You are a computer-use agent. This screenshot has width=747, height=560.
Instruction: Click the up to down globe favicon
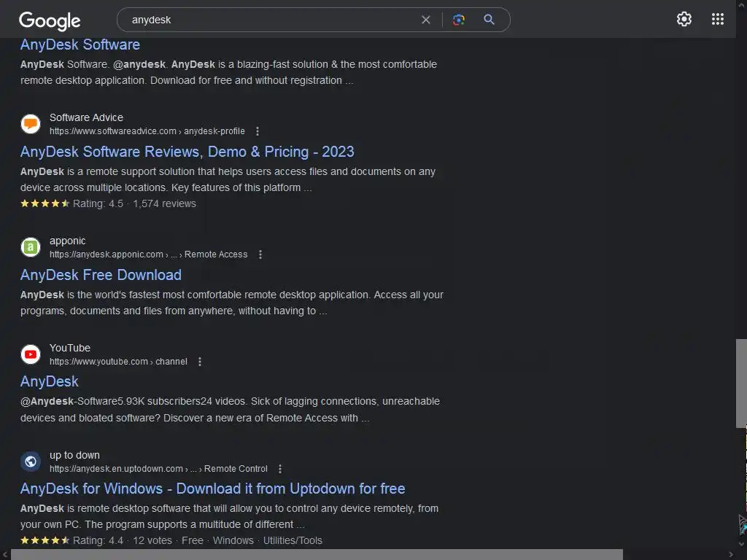tap(31, 462)
